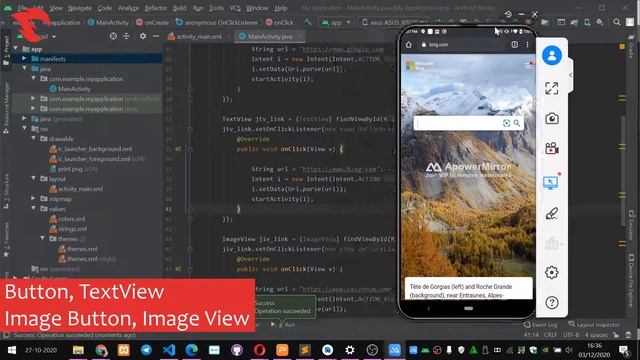Click UTF-8 encoding in status bar
The height and width of the screenshot is (360, 640).
[571, 335]
